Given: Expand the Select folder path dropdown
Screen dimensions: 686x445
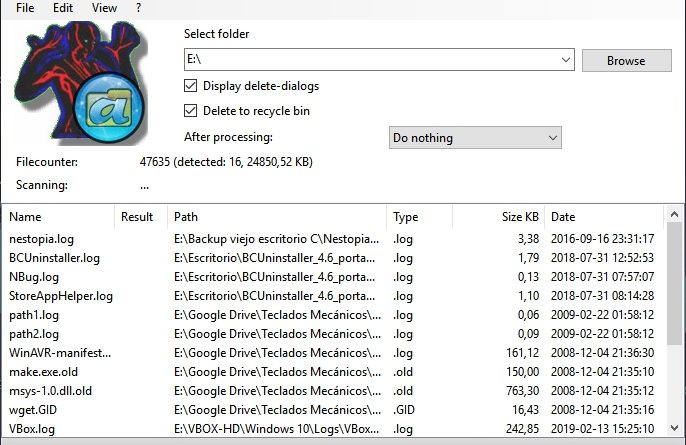Looking at the screenshot, I should point(566,60).
